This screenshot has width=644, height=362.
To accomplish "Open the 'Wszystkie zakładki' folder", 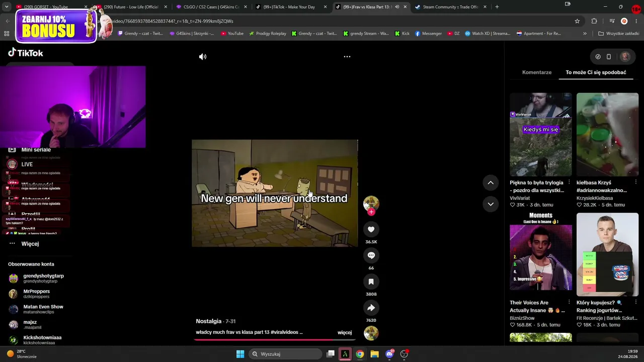I will [x=618, y=34].
